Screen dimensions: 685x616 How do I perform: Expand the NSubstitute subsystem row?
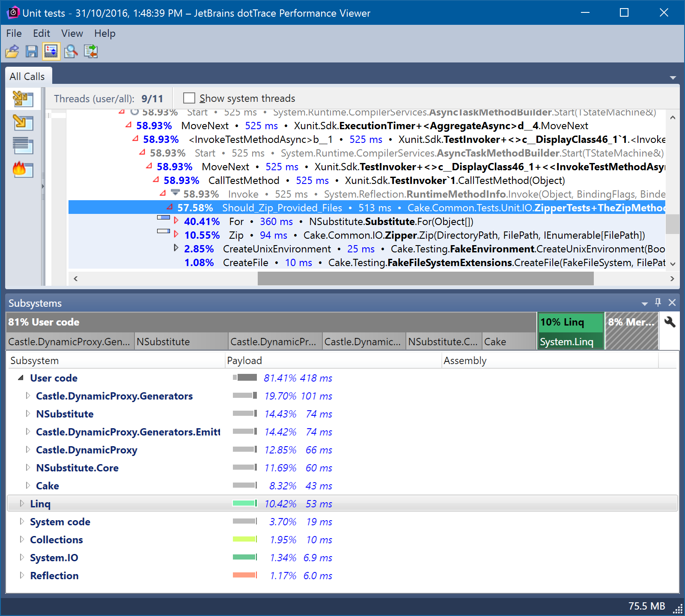tap(28, 414)
